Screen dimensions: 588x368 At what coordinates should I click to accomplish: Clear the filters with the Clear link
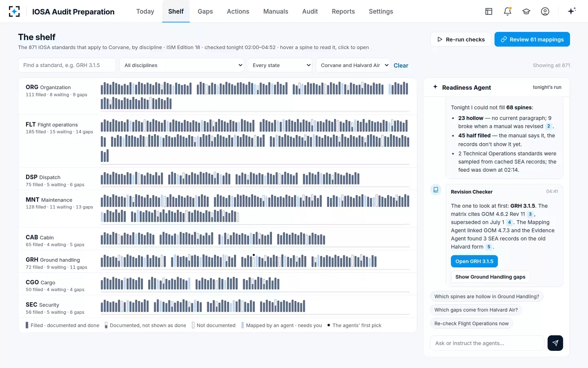401,65
